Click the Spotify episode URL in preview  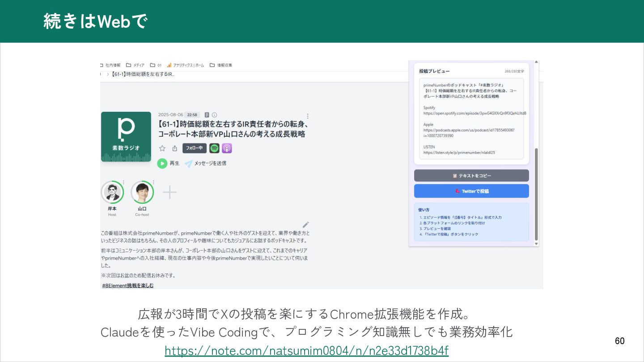point(475,113)
